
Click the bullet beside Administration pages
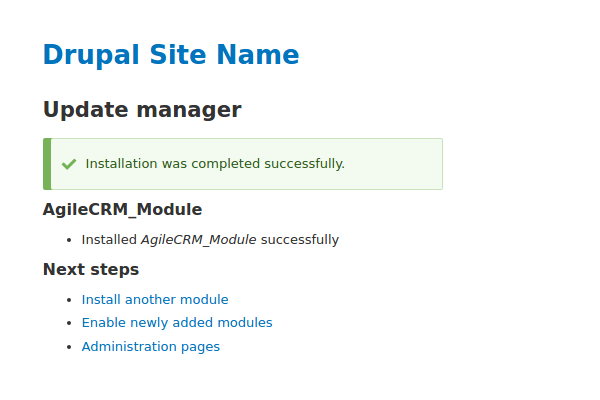pyautogui.click(x=69, y=348)
